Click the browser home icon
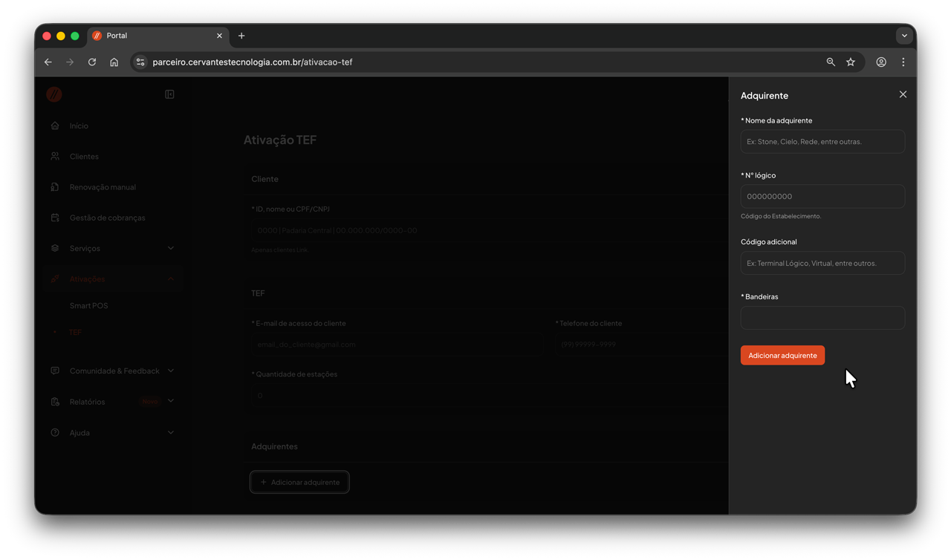This screenshot has height=560, width=951. click(x=114, y=62)
